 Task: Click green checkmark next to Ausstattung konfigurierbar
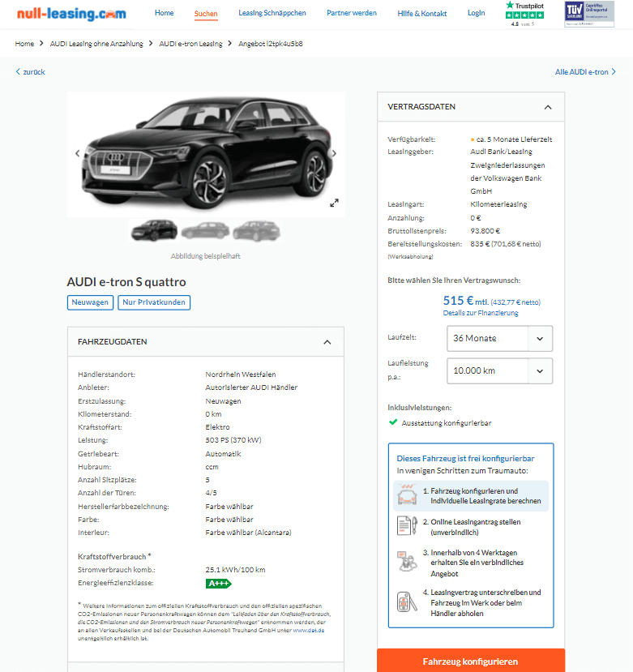[x=393, y=422]
